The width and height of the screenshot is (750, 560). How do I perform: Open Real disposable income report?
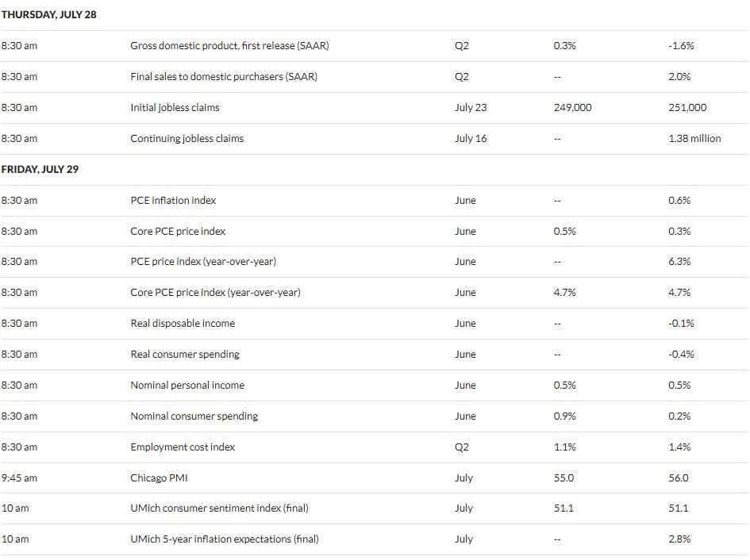(x=183, y=324)
